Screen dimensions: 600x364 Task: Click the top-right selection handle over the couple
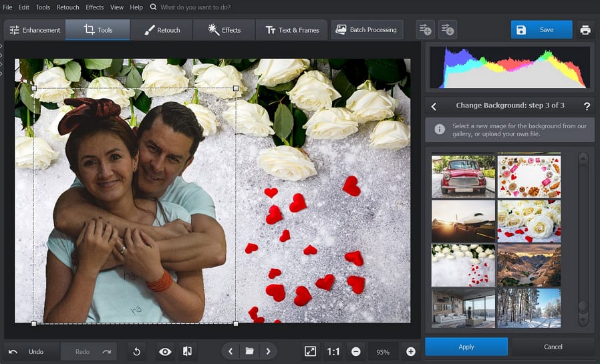point(236,88)
